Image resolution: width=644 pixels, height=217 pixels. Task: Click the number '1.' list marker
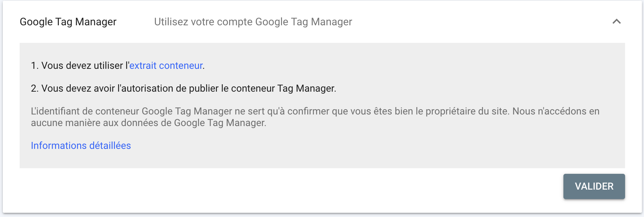pyautogui.click(x=35, y=66)
